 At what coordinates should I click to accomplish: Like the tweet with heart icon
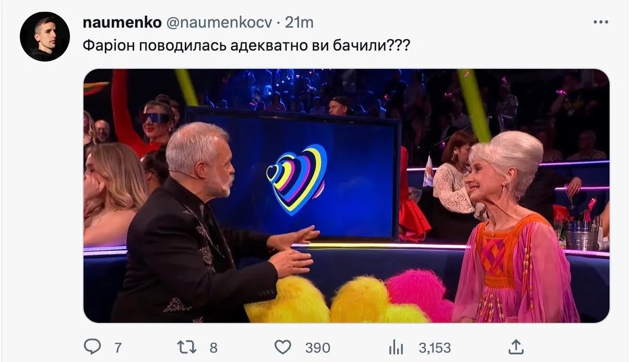(x=282, y=347)
